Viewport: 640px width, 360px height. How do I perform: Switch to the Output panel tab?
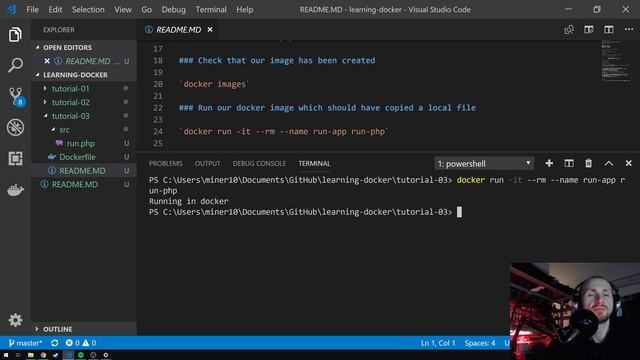pos(207,164)
